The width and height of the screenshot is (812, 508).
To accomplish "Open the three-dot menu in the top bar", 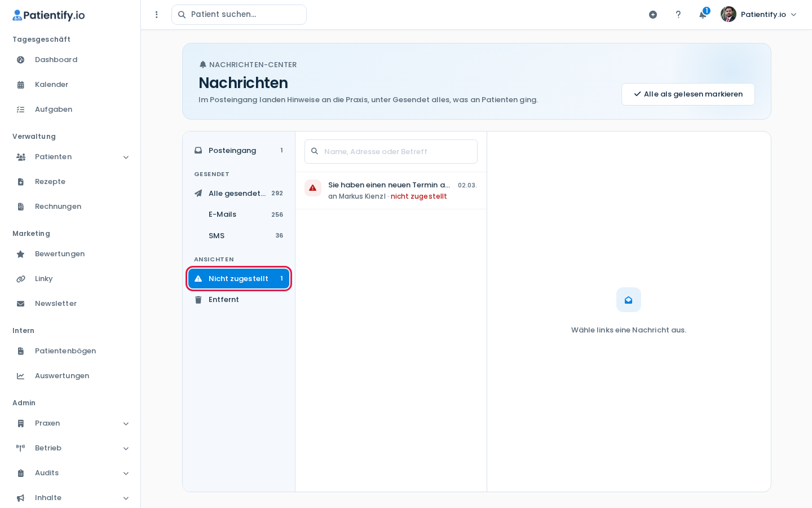I will pyautogui.click(x=157, y=15).
